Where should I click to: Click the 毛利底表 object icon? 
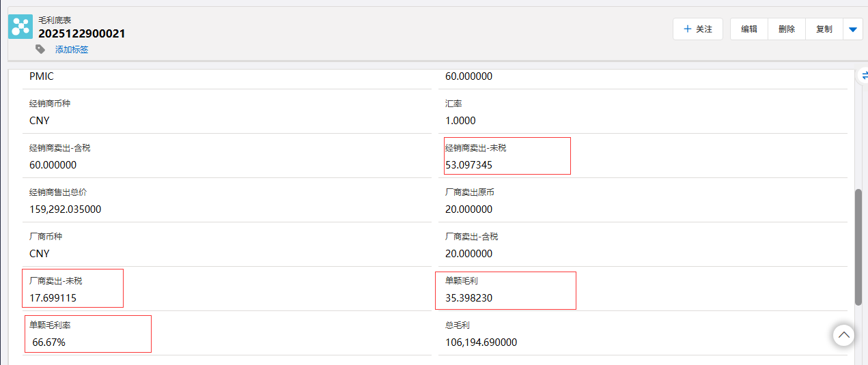point(20,27)
